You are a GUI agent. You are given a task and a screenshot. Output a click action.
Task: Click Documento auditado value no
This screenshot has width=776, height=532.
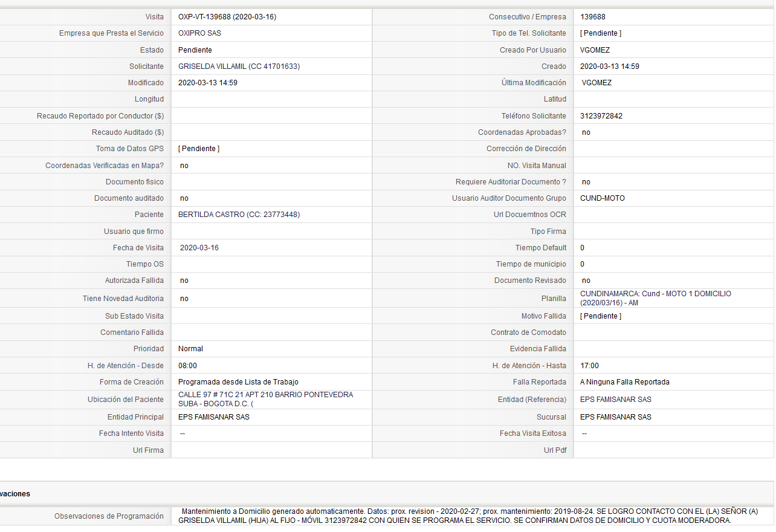coord(184,198)
